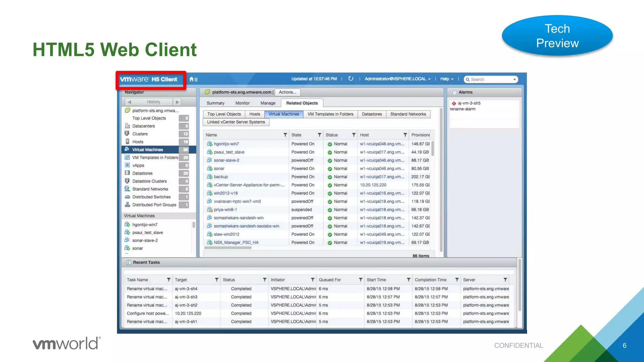Click the Datastore Clusters icon
The image size is (644, 362).
[x=127, y=181]
